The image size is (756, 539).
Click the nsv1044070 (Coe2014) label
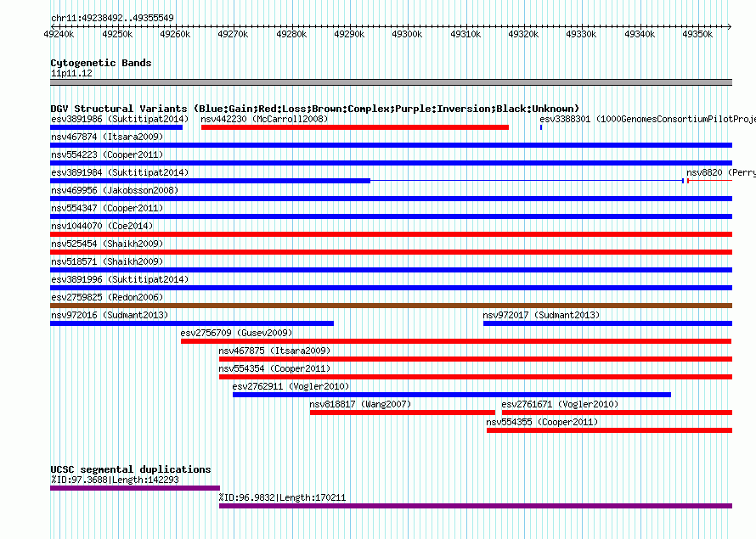click(102, 226)
